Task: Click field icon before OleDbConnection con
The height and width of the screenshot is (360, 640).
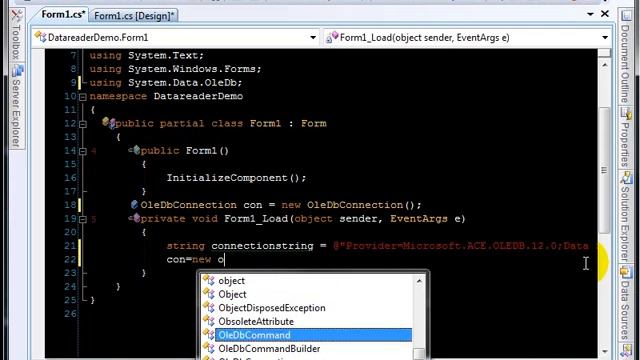Action: [x=134, y=204]
